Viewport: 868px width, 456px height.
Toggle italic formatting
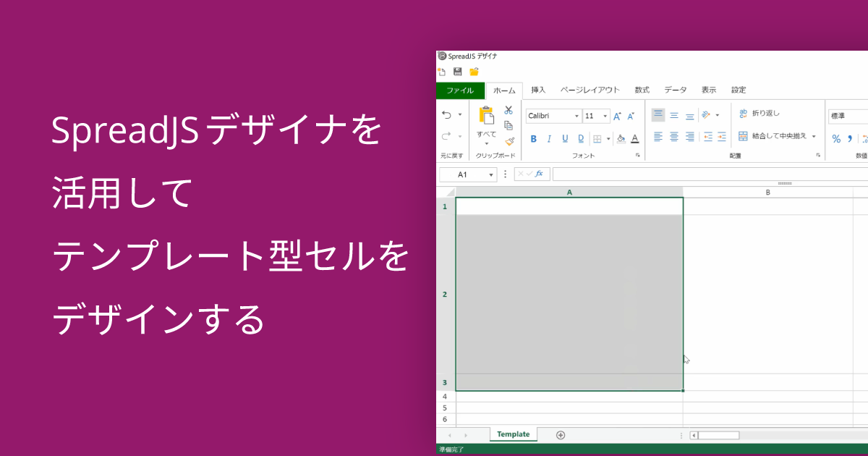(x=548, y=138)
